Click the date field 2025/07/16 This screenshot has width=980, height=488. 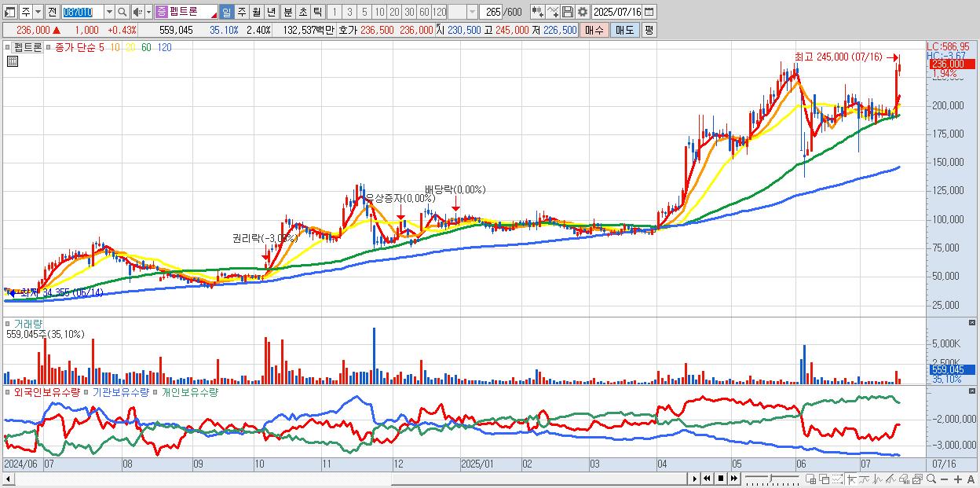click(617, 12)
